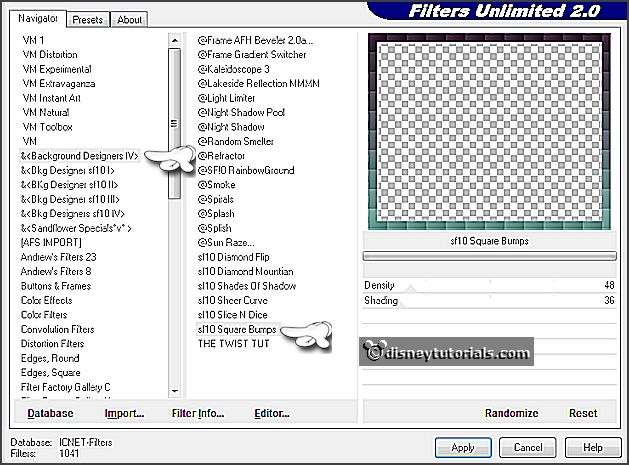The image size is (629, 465).
Task: Choose @Sun Raze... filter
Action: click(226, 243)
